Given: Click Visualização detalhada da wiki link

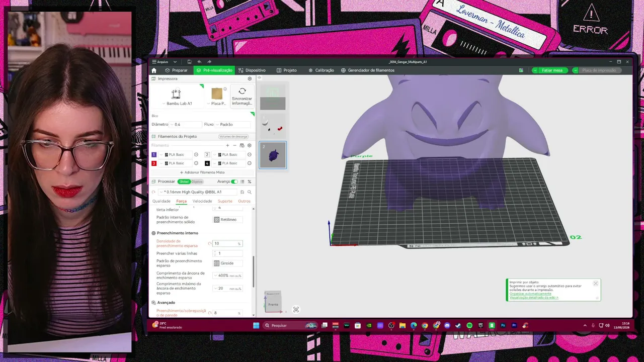Looking at the screenshot, I should tap(534, 298).
